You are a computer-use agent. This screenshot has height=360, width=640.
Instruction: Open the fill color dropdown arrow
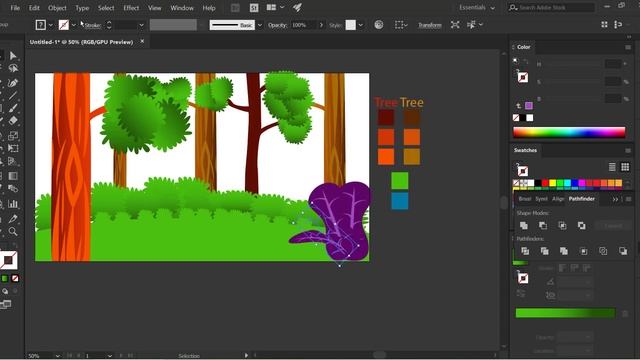(51, 25)
